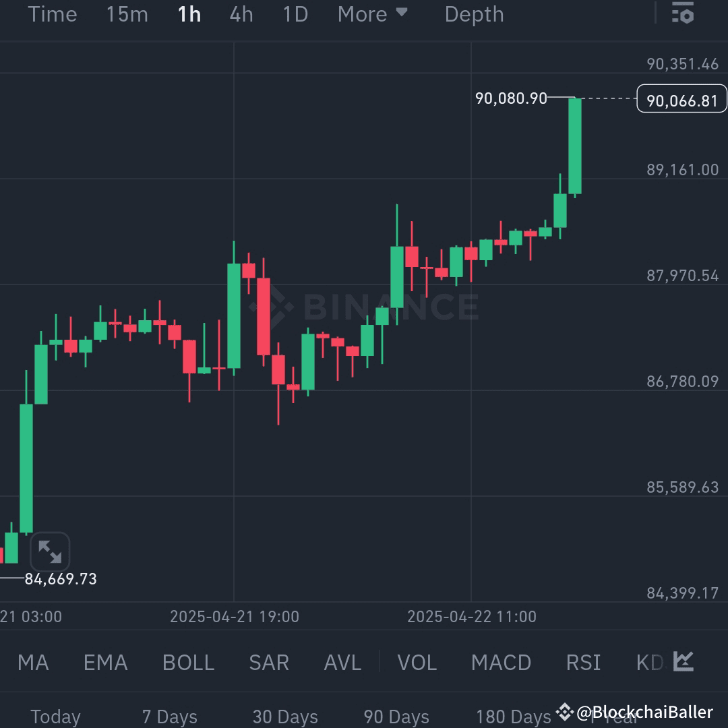View the 30 Days price range

(285, 717)
